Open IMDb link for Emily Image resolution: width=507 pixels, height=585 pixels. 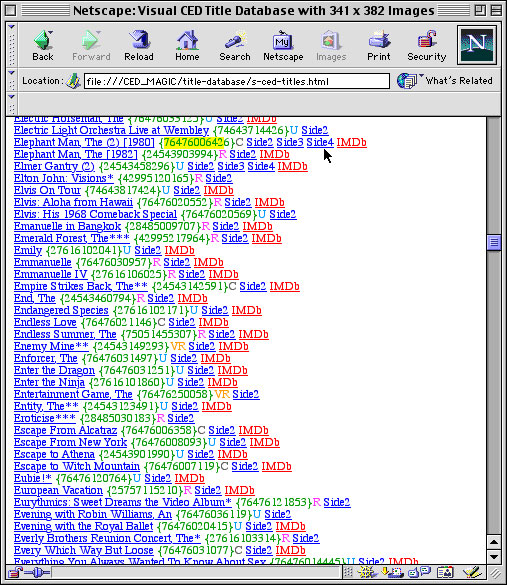(x=179, y=250)
